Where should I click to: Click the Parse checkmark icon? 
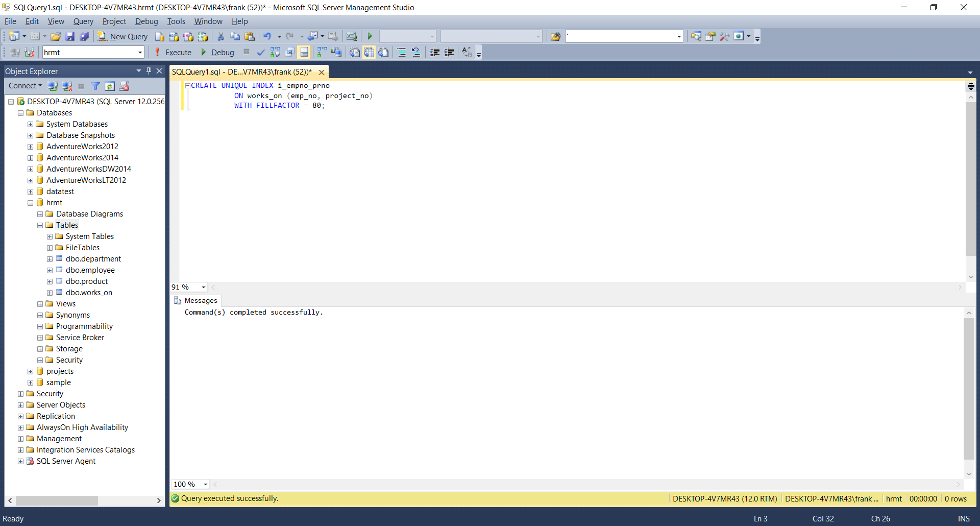click(261, 52)
